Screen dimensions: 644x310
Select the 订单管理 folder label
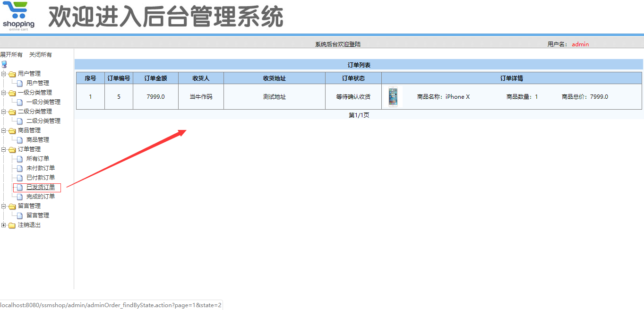tap(29, 149)
